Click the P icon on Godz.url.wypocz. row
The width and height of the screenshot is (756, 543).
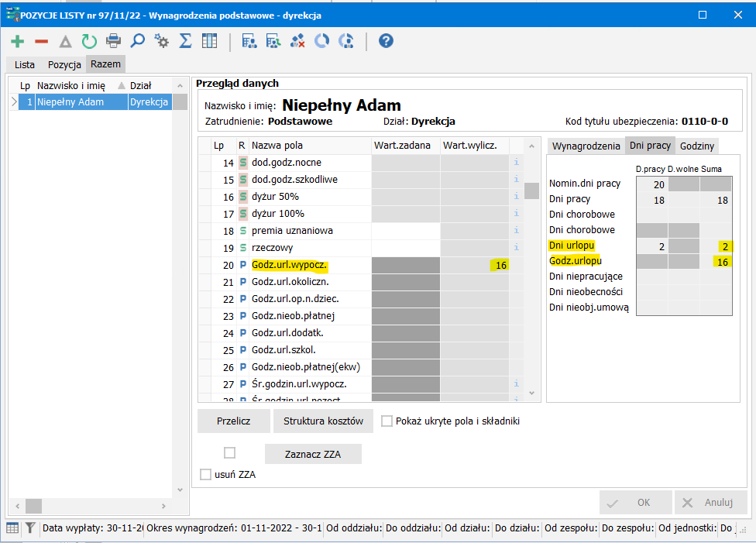tap(243, 265)
